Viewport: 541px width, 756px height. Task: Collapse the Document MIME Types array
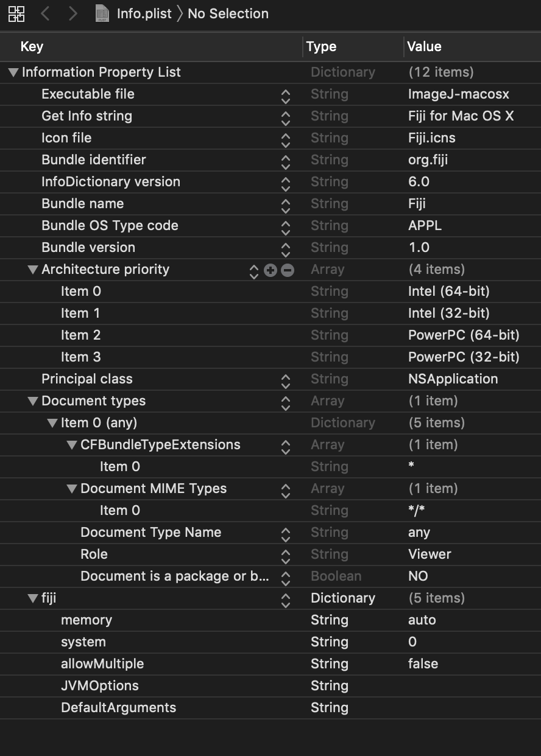(x=72, y=489)
